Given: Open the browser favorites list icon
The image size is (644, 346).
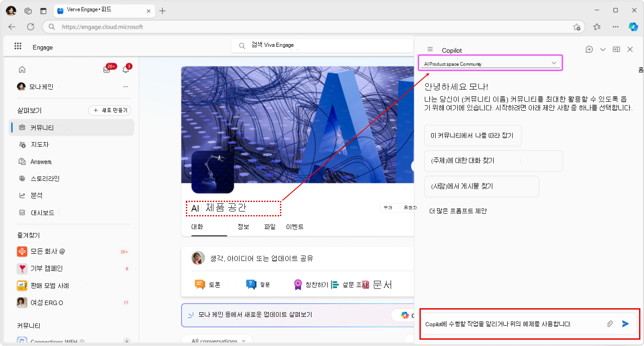Looking at the screenshot, I should [597, 27].
